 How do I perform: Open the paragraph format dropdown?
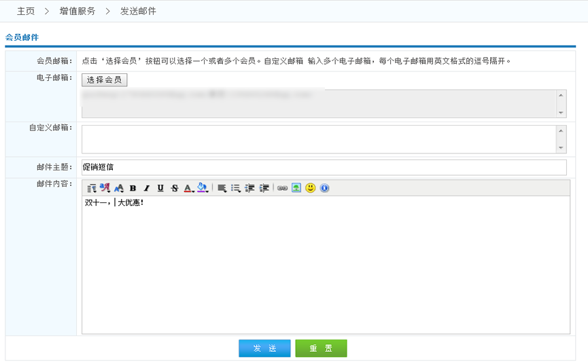(x=91, y=188)
